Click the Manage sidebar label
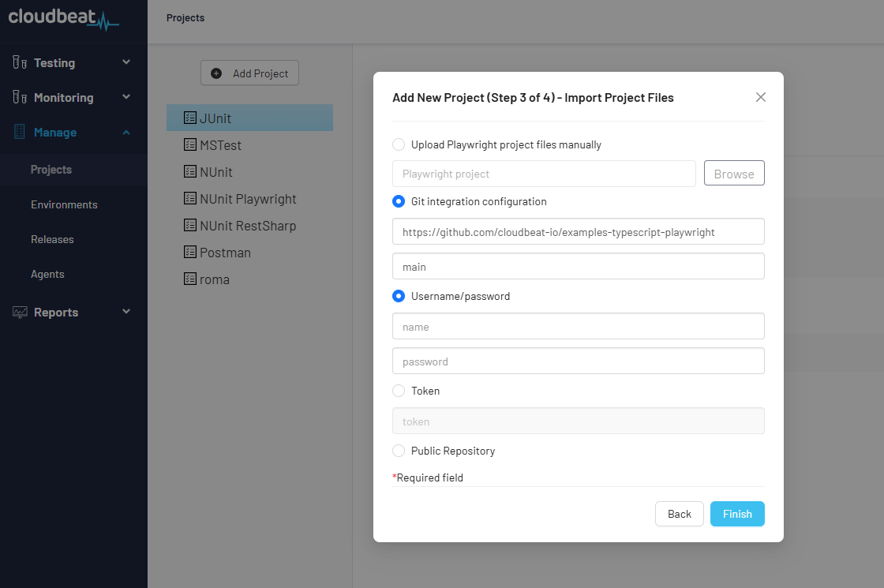884x588 pixels. tap(55, 133)
